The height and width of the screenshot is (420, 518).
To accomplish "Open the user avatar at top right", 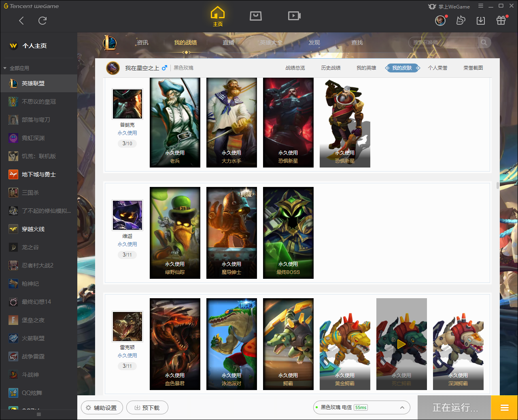I will [440, 20].
